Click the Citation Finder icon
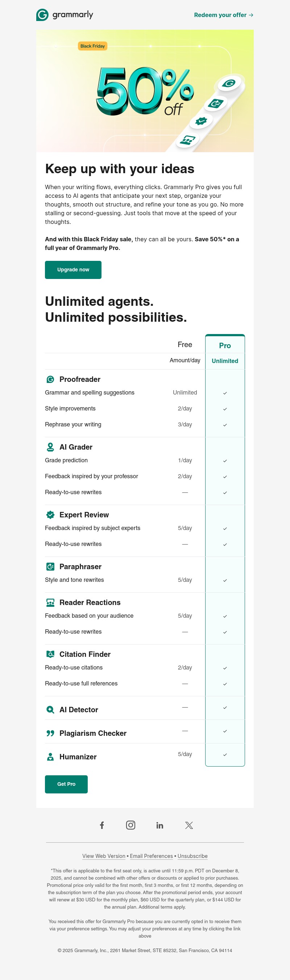This screenshot has height=980, width=290. tap(50, 654)
